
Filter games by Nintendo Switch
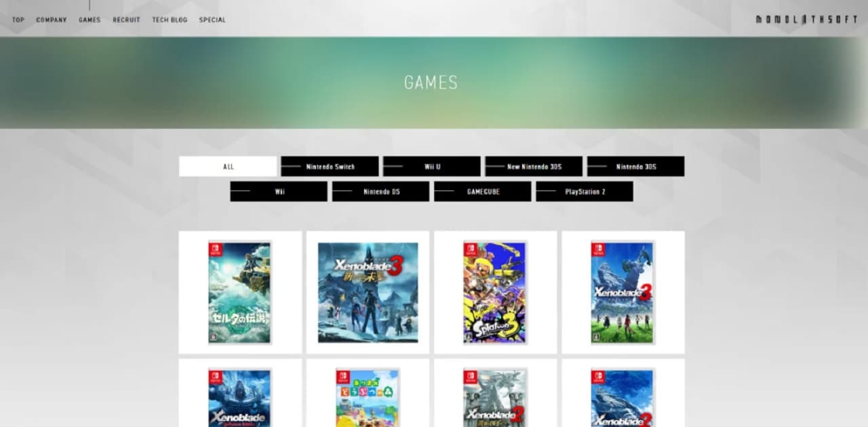coord(330,167)
